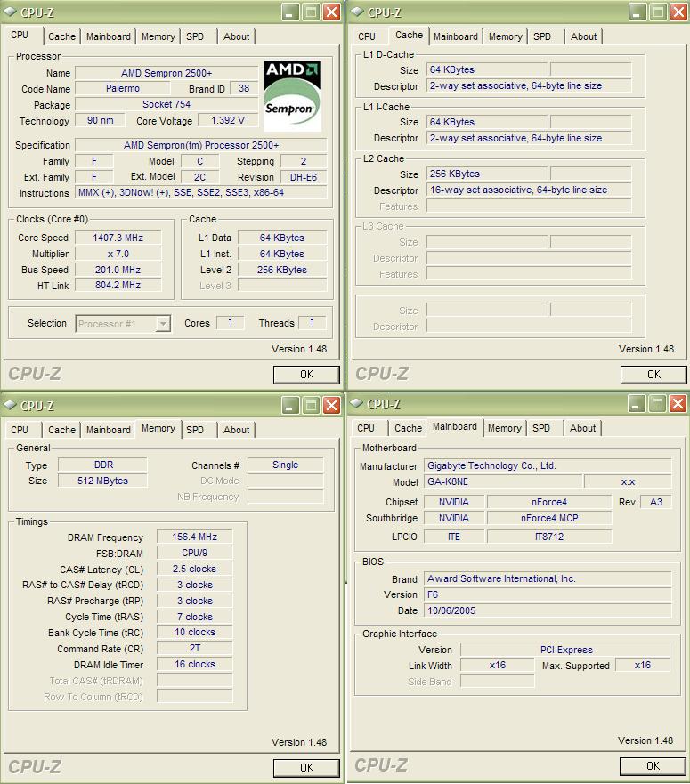The image size is (690, 784).
Task: Open SPD tab in bottom-right Mainboard window
Action: coord(541,429)
